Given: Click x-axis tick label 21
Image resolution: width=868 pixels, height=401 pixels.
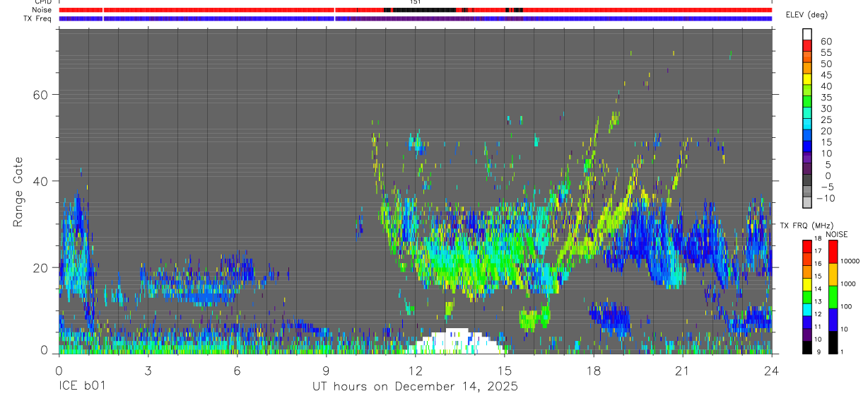Looking at the screenshot, I should point(683,371).
